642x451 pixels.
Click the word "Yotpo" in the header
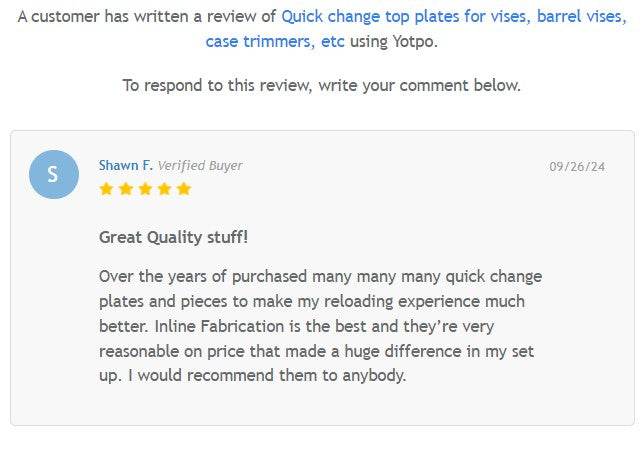click(415, 41)
